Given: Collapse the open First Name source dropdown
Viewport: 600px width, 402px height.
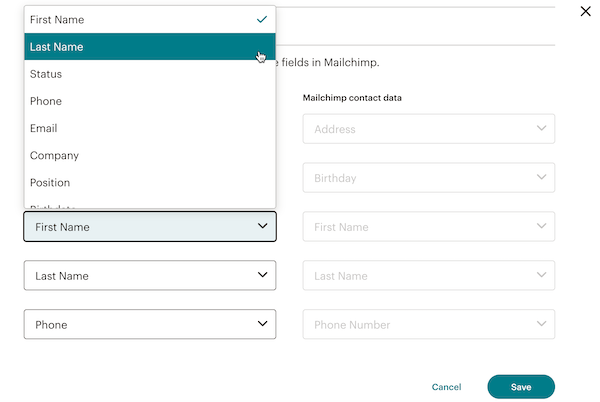Looking at the screenshot, I should coord(150,227).
